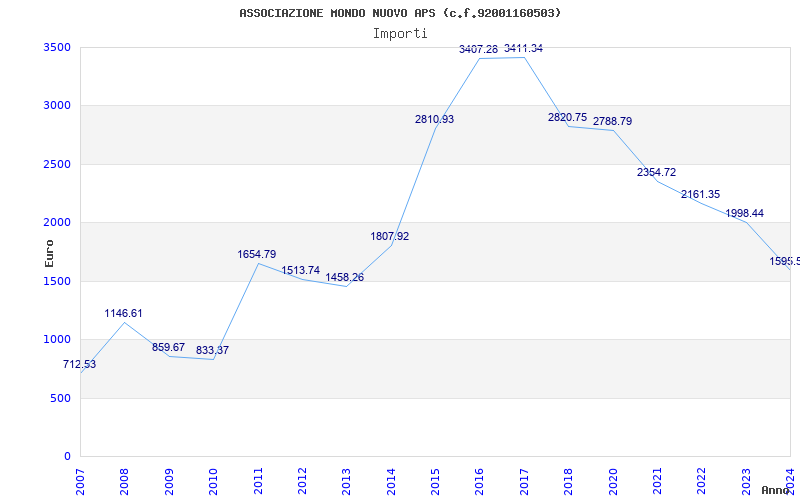Click the 2017 year axis label
800x500 pixels.
pos(524,482)
